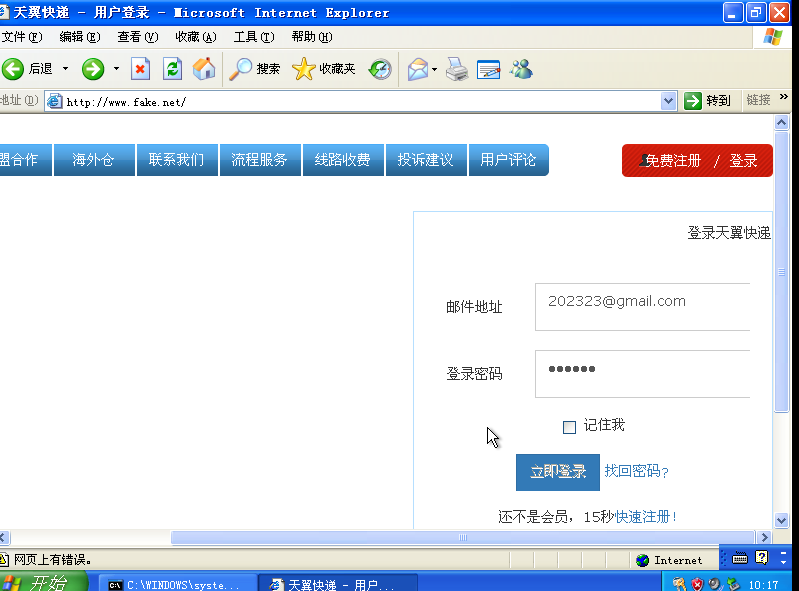Click the 立即登录 login button
Image resolution: width=799 pixels, height=591 pixels.
point(557,472)
